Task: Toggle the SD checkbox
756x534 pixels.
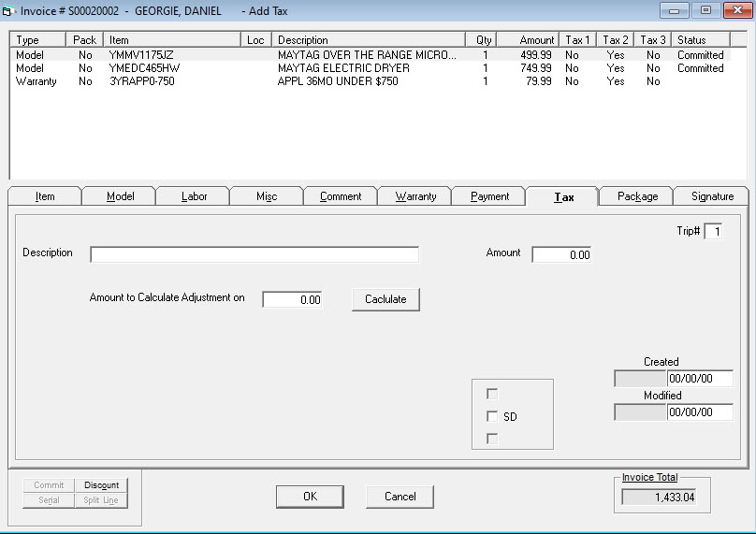Action: click(x=492, y=416)
